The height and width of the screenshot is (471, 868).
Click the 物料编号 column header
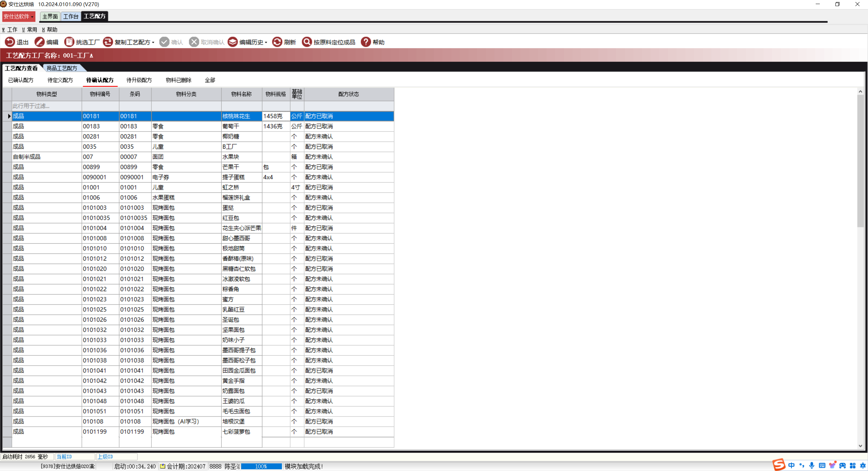(x=100, y=94)
